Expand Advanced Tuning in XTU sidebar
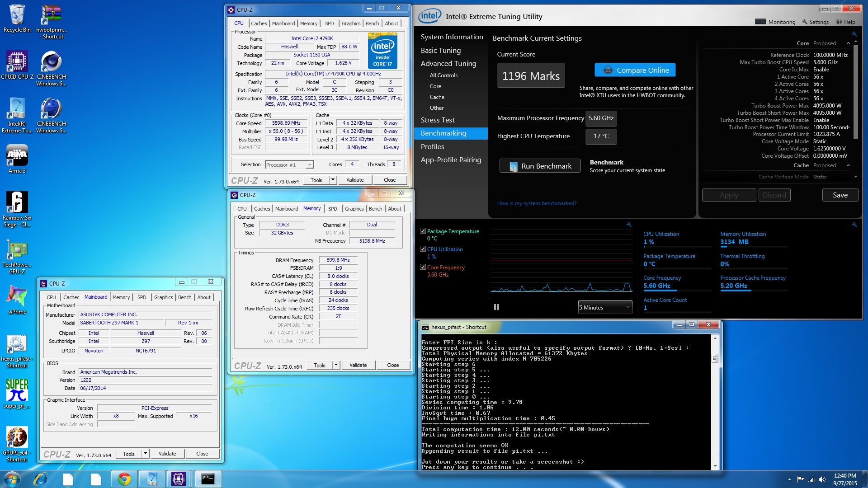This screenshot has width=868, height=488. 448,64
